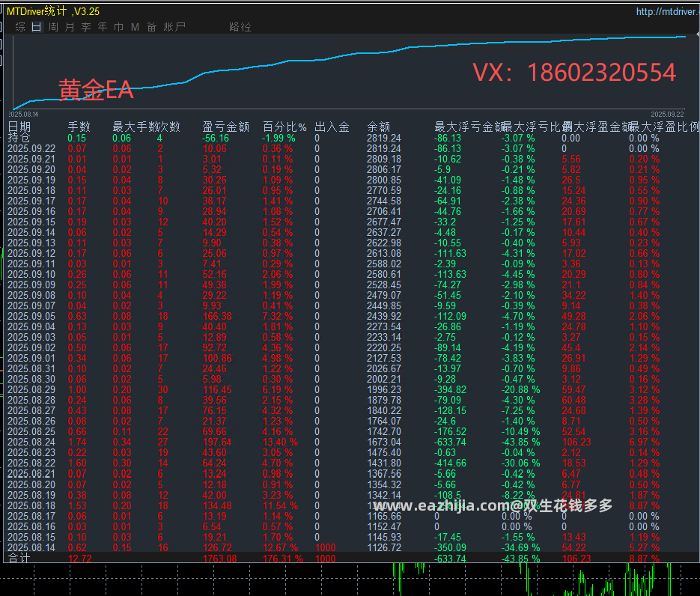Click max floating profit 60.48
Image resolution: width=700 pixels, height=596 pixels.
click(573, 401)
